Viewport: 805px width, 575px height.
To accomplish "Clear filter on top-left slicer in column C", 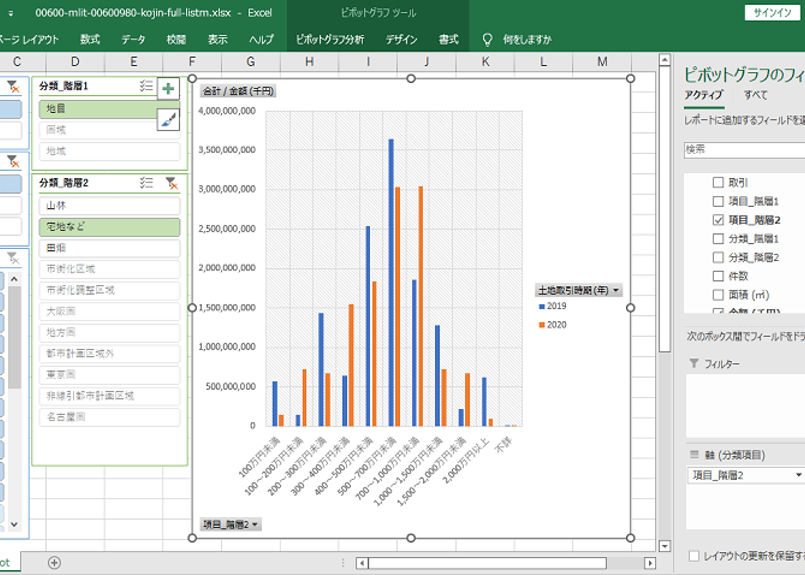I will (x=13, y=87).
